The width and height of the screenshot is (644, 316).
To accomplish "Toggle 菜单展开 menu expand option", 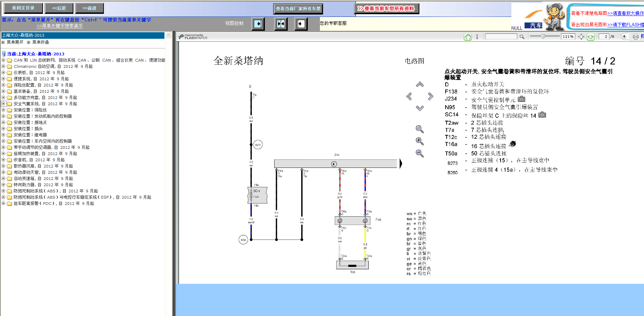I will pos(15,42).
